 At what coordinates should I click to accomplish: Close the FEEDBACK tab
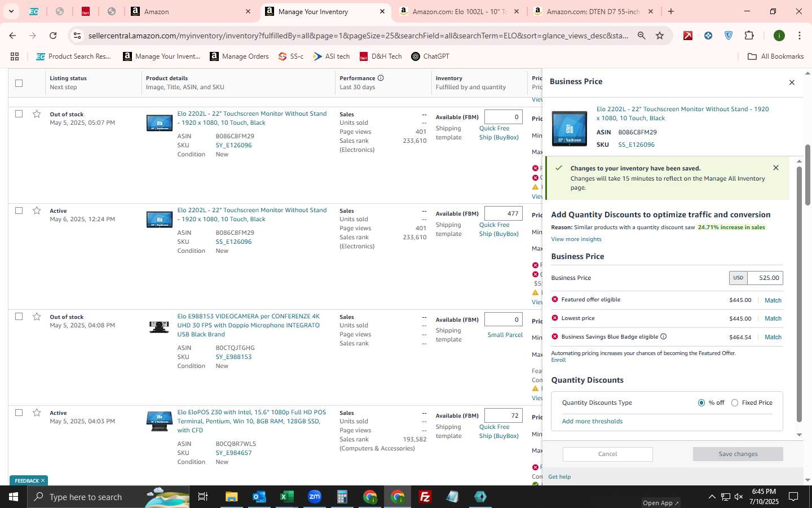[x=42, y=480]
